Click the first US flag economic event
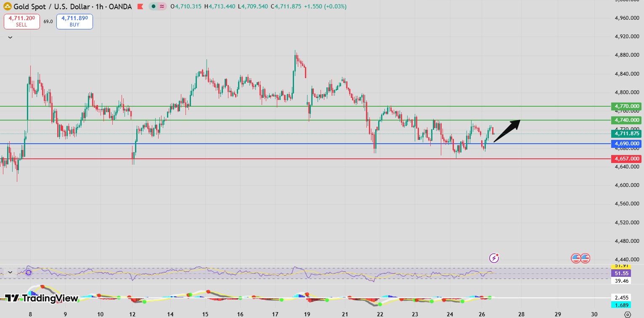 pos(576,258)
